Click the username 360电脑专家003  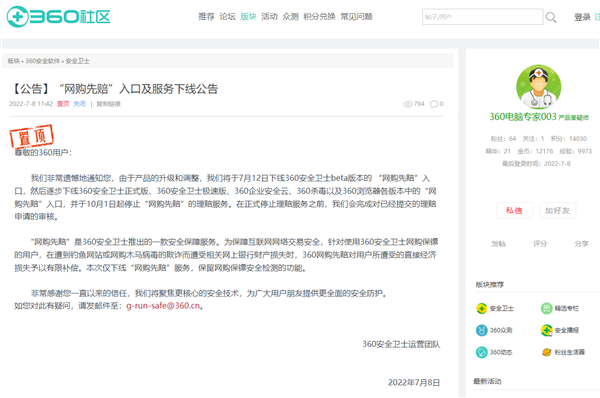pos(523,117)
